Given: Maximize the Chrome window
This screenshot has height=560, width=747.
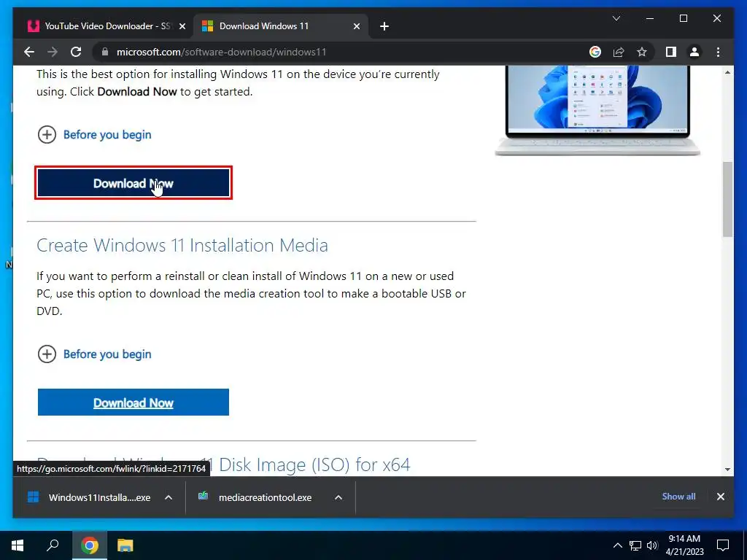Looking at the screenshot, I should (x=683, y=18).
